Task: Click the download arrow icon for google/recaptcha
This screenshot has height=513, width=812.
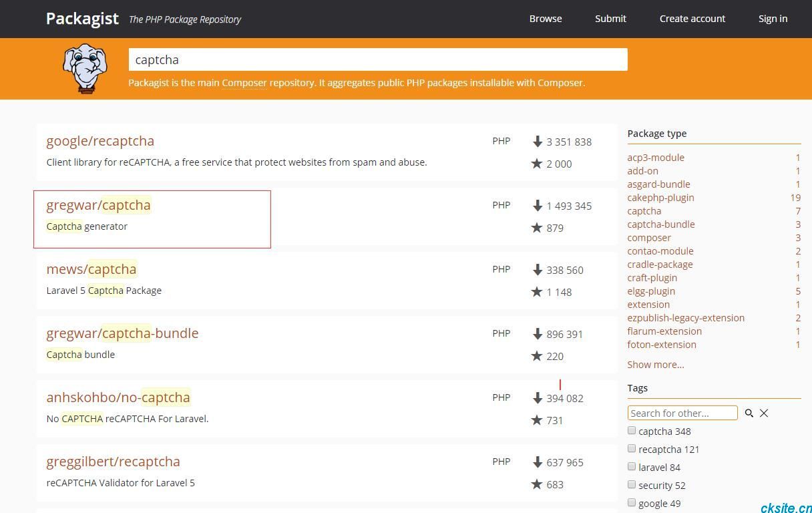Action: (x=538, y=142)
